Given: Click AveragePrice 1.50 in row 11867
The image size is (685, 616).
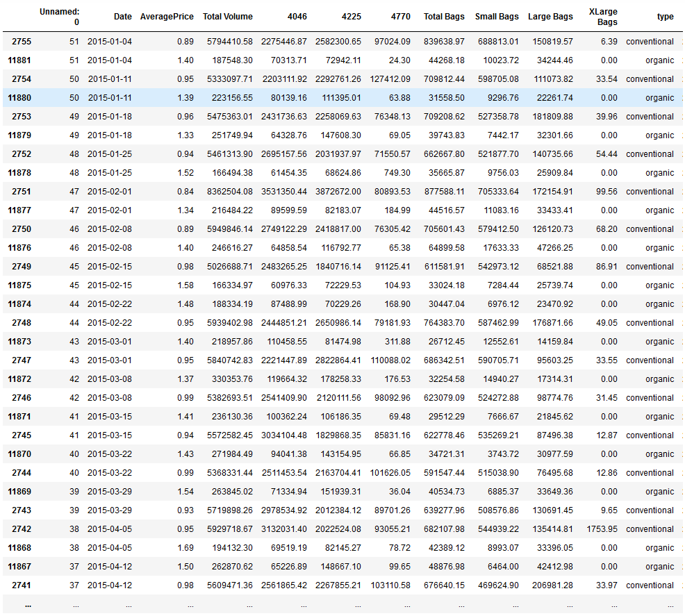Looking at the screenshot, I should click(185, 567).
